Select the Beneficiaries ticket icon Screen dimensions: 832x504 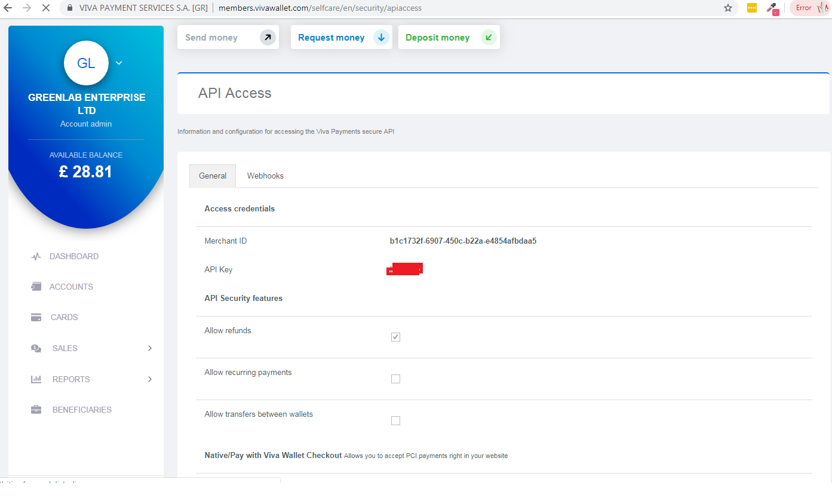pos(36,409)
